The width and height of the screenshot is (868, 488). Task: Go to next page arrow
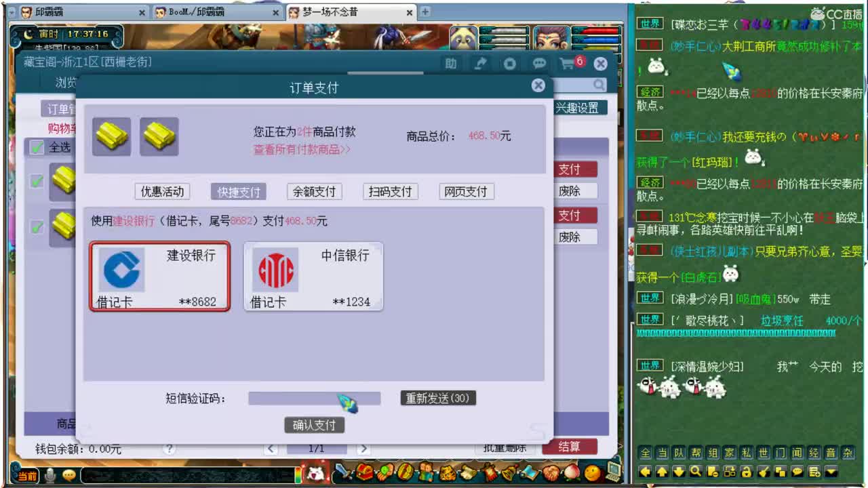(363, 449)
